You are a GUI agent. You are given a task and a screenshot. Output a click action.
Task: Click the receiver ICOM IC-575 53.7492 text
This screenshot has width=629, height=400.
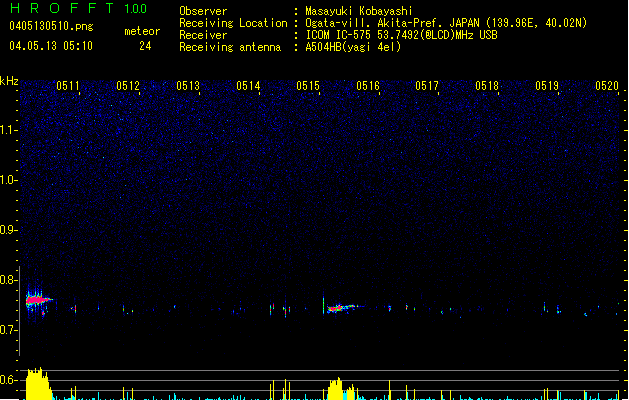[401, 35]
